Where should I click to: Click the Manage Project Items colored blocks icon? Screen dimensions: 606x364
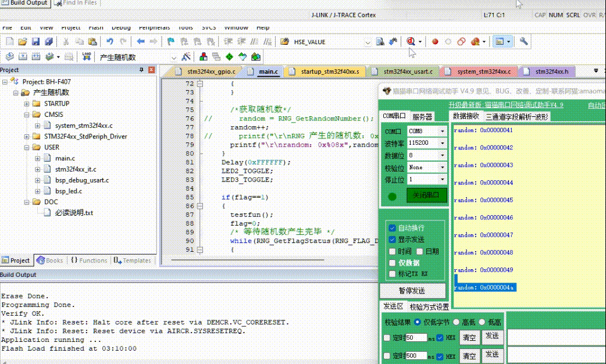(x=204, y=57)
